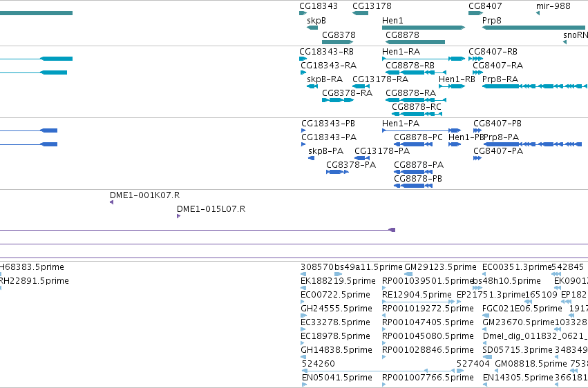Select the GM29123.5prime EST label
Screen dimensions: 588x388
coord(440,267)
